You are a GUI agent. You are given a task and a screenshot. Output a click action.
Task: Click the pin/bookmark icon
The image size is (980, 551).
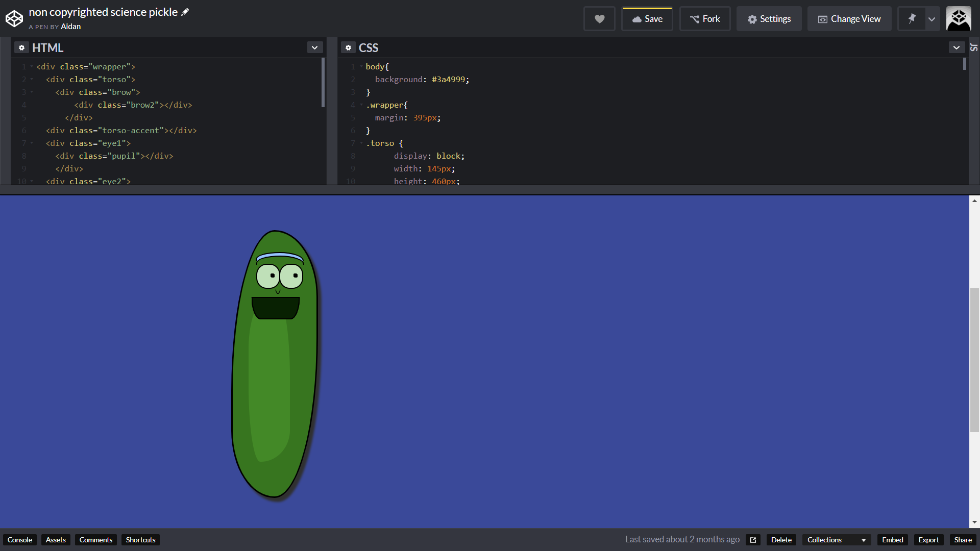911,18
